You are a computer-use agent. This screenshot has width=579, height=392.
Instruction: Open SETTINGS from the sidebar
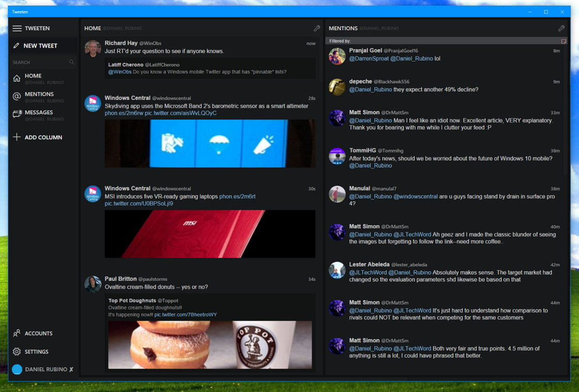coord(37,351)
